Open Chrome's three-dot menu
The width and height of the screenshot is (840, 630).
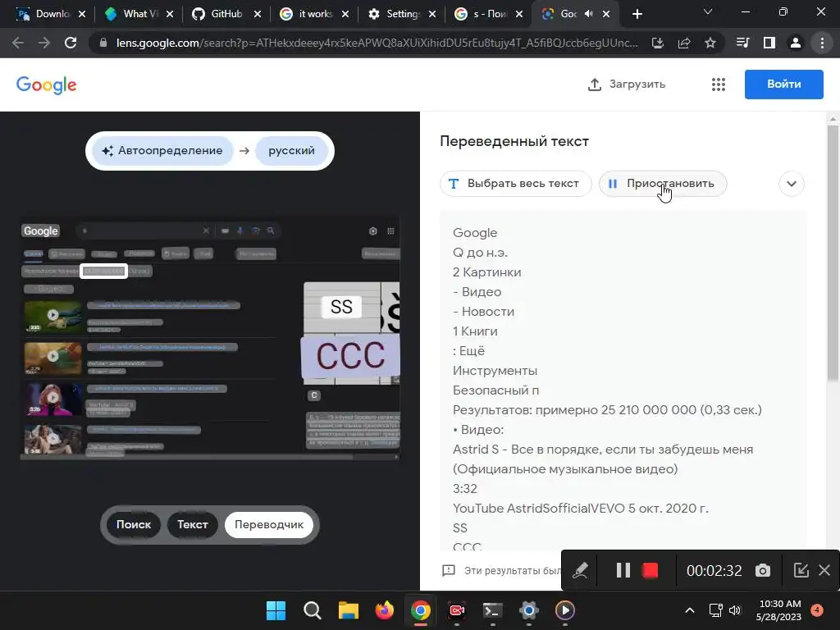(822, 43)
